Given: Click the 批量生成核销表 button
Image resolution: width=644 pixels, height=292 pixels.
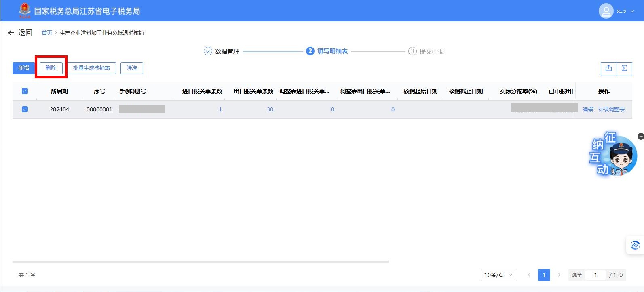Looking at the screenshot, I should [91, 68].
